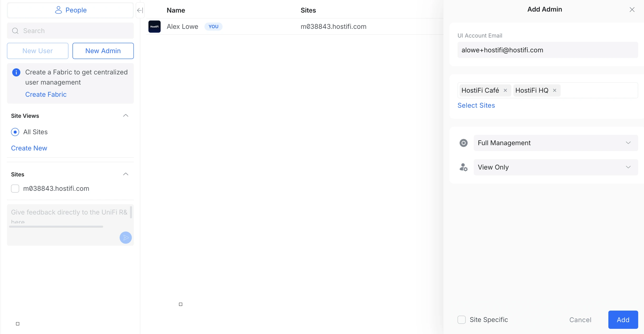The width and height of the screenshot is (644, 334).
Task: Select Alex Lowe in the list
Action: click(x=182, y=27)
